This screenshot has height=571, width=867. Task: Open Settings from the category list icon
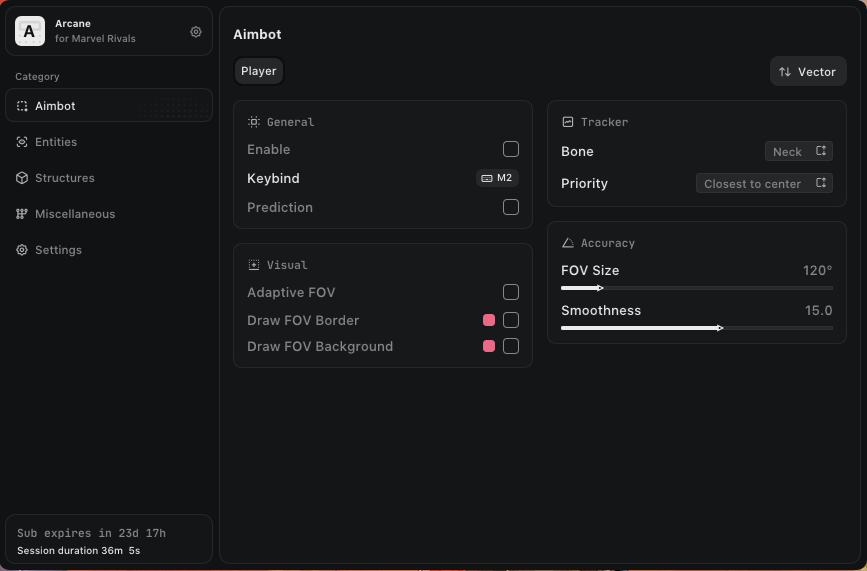(22, 250)
